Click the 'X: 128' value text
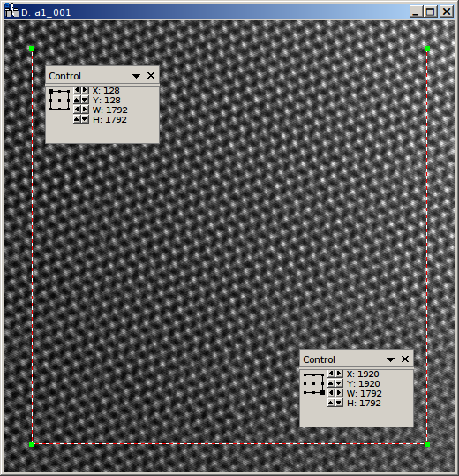 tap(106, 90)
